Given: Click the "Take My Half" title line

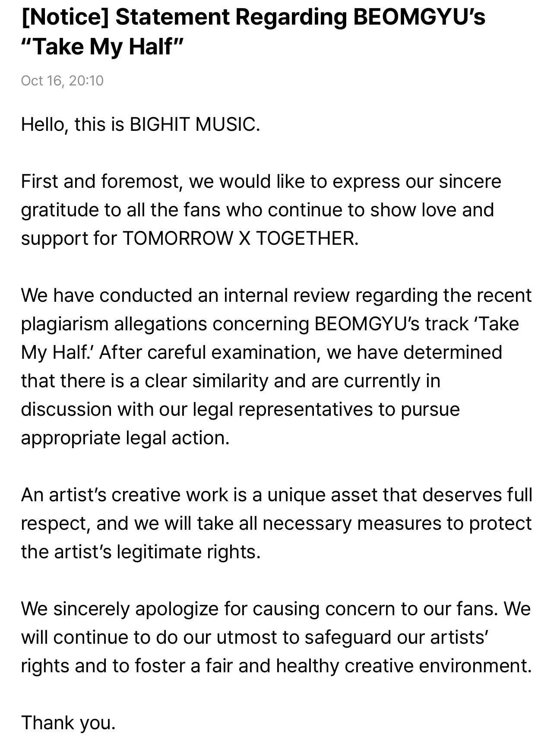Looking at the screenshot, I should (x=103, y=46).
